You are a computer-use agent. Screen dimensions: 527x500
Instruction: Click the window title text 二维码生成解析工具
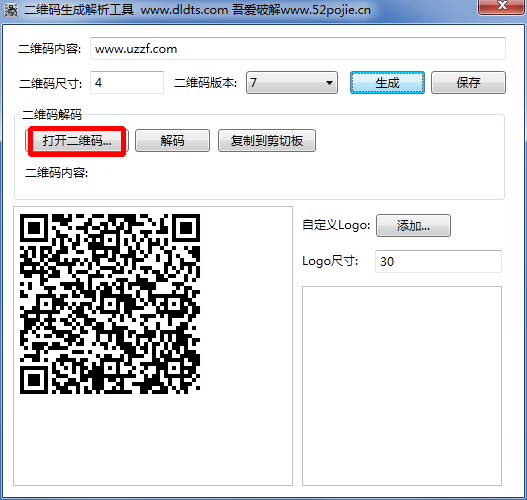tap(79, 10)
